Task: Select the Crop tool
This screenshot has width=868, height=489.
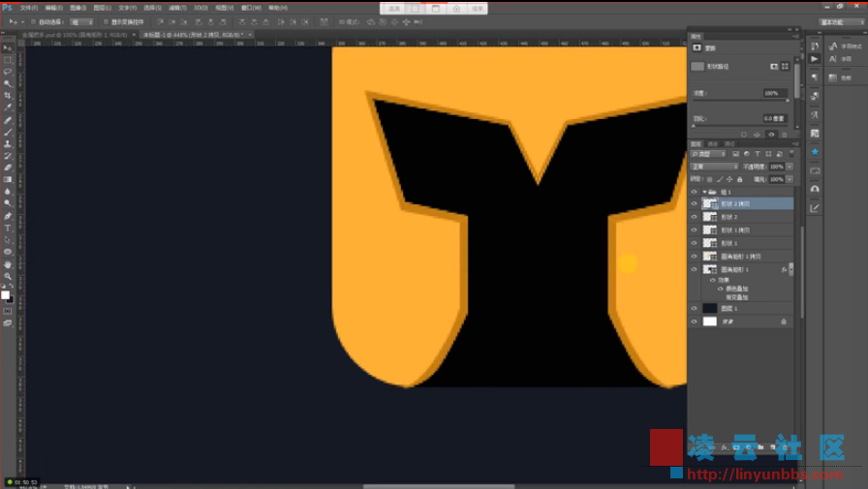Action: 8,96
